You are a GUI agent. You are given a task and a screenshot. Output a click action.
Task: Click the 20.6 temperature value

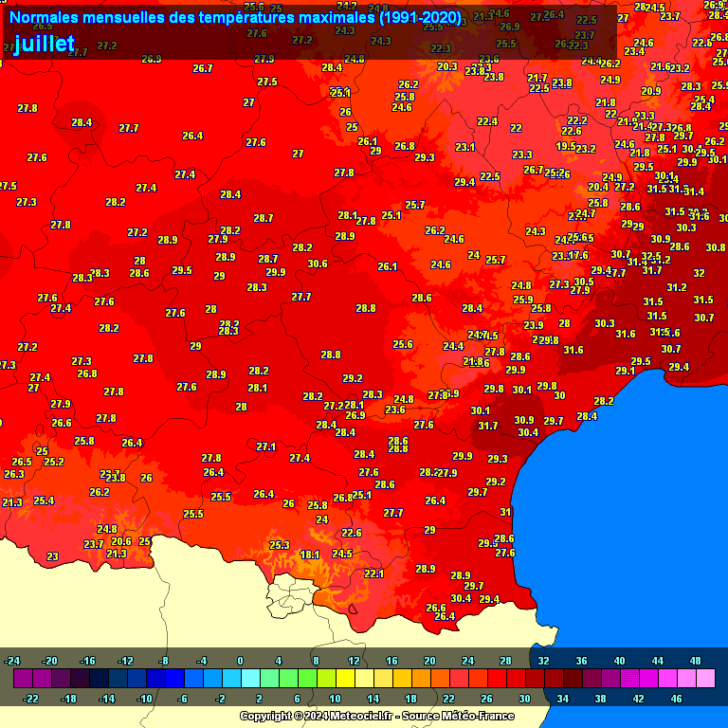click(x=121, y=541)
